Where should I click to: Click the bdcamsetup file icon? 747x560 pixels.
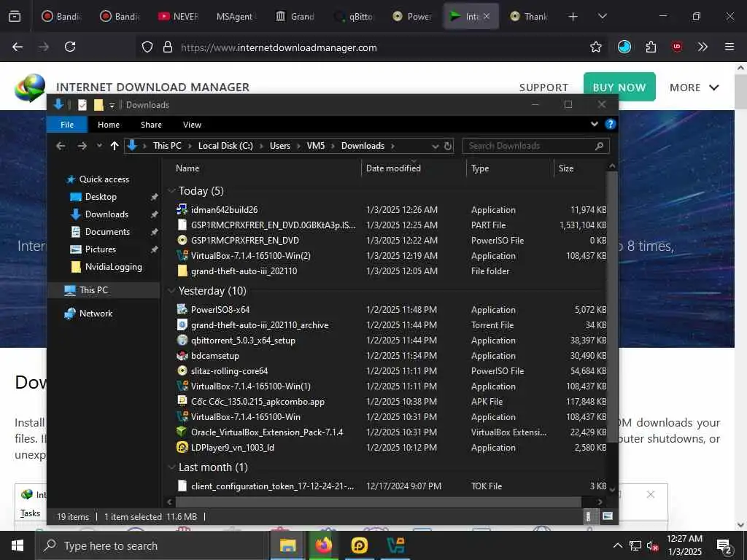pos(182,355)
